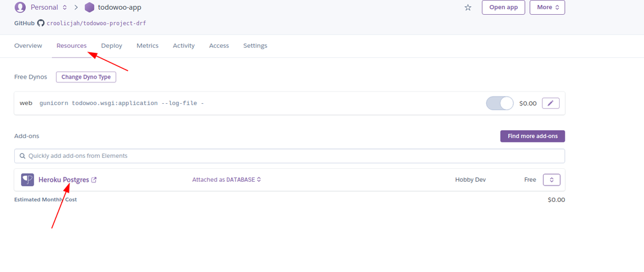Viewport: 644px width, 272px height.
Task: Open the Metrics tab
Action: 147,46
